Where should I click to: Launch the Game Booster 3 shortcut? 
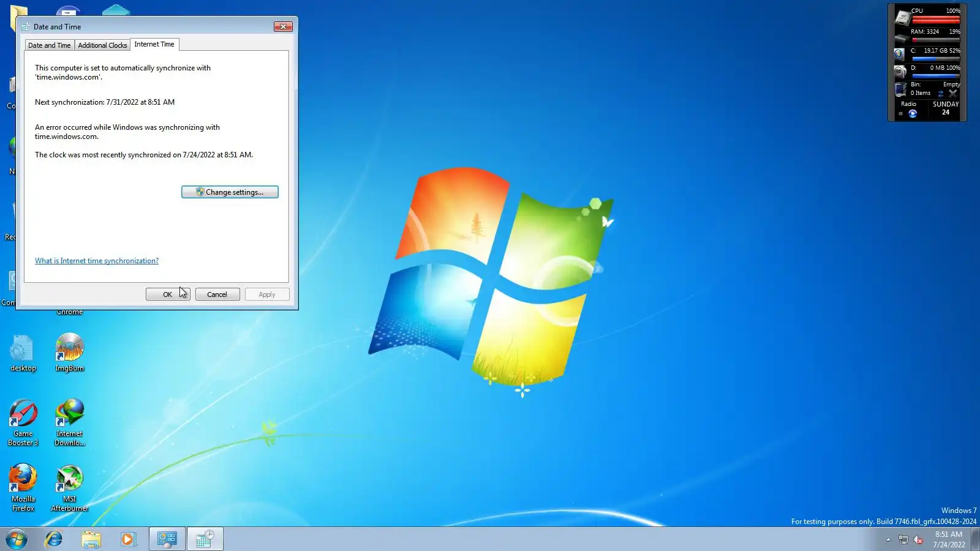pos(23,423)
